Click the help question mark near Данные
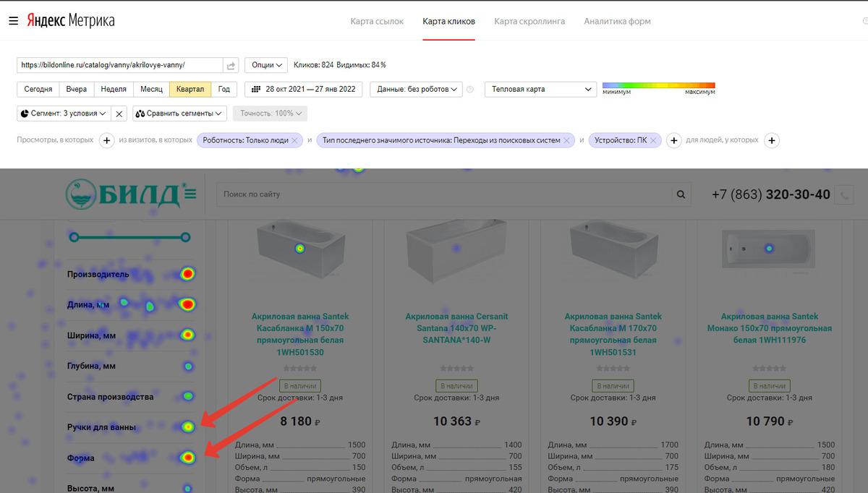Screen dimensions: 868x493 click(x=470, y=90)
